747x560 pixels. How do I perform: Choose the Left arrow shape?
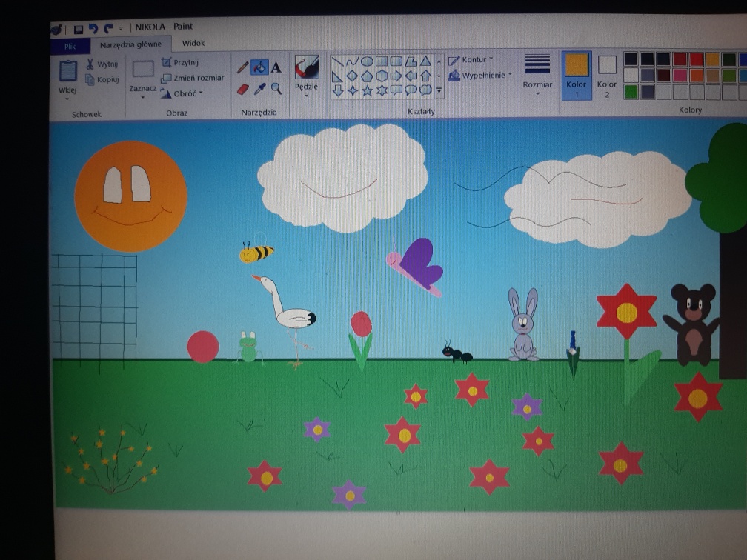pos(411,76)
